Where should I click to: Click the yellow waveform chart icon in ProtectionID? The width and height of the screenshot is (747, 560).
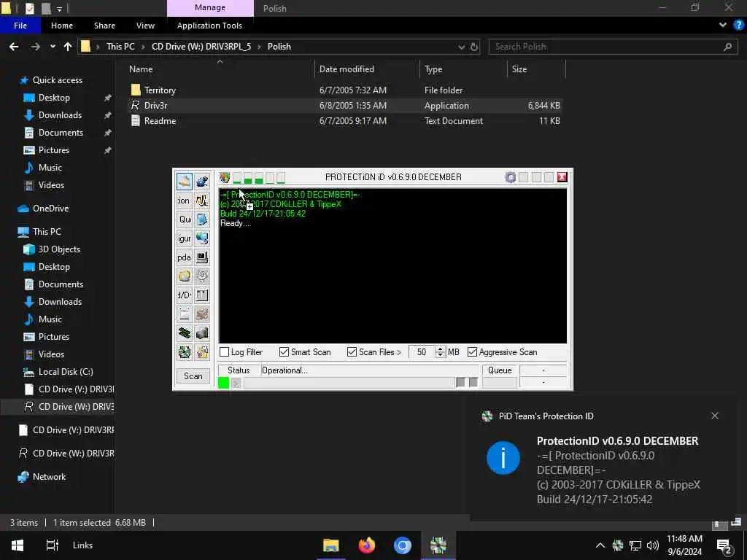click(x=202, y=201)
